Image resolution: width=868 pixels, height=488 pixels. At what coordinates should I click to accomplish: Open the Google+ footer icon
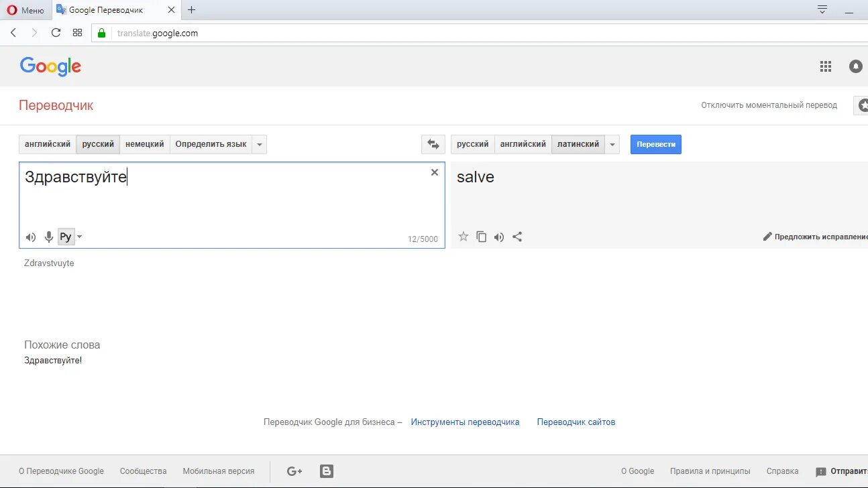(294, 471)
